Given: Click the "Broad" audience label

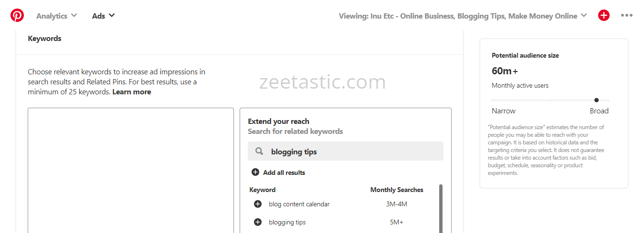Looking at the screenshot, I should [599, 111].
